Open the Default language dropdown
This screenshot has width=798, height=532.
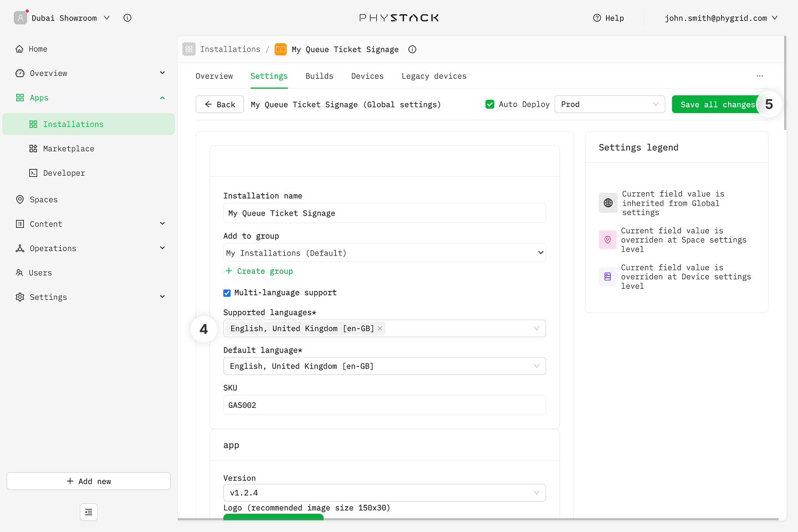tap(384, 366)
